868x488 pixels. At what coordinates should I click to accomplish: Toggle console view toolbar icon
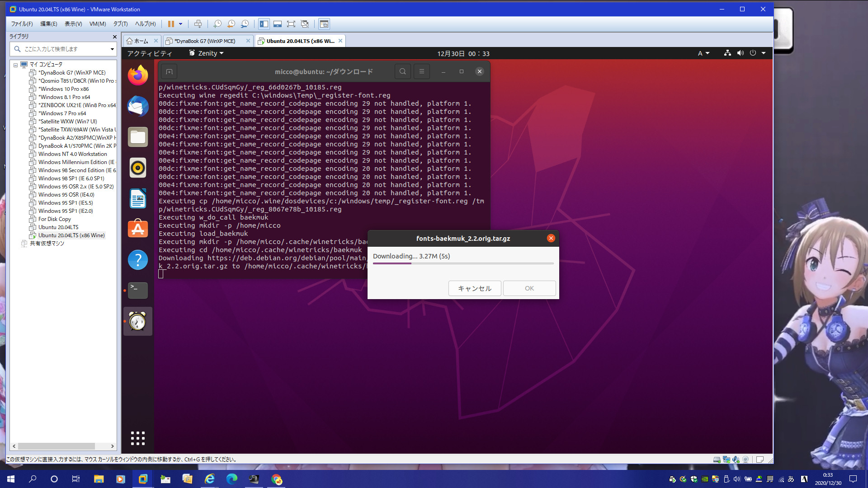(x=324, y=24)
